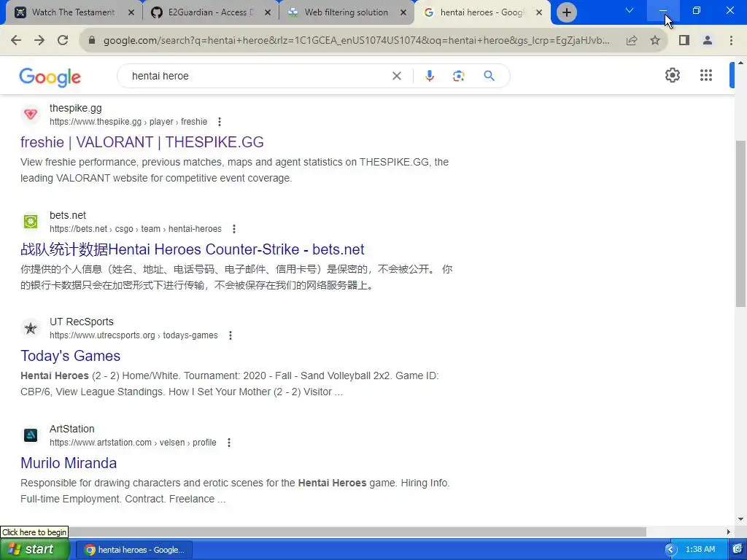The height and width of the screenshot is (560, 747).
Task: Switch to Web filtering solution tab
Action: pyautogui.click(x=347, y=12)
